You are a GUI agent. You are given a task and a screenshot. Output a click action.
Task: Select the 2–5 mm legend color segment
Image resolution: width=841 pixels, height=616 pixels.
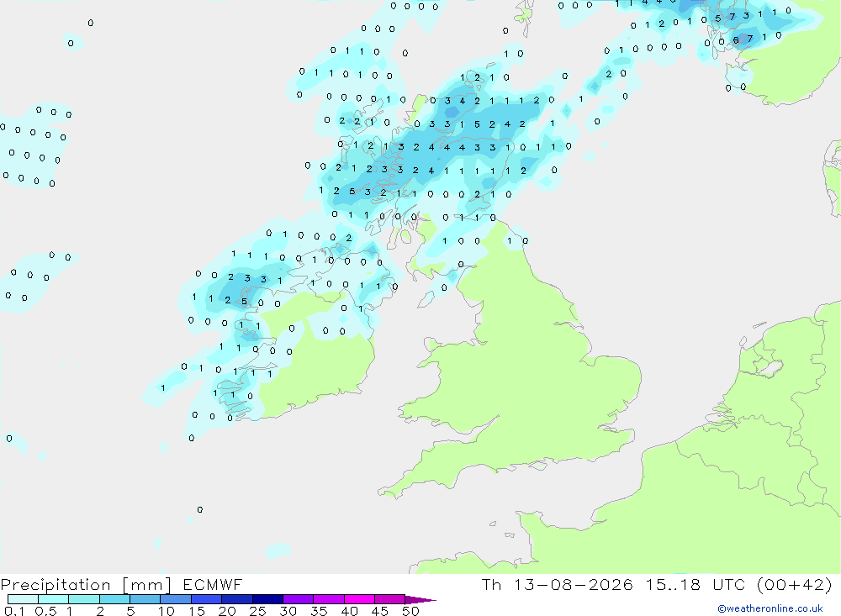coord(114,599)
